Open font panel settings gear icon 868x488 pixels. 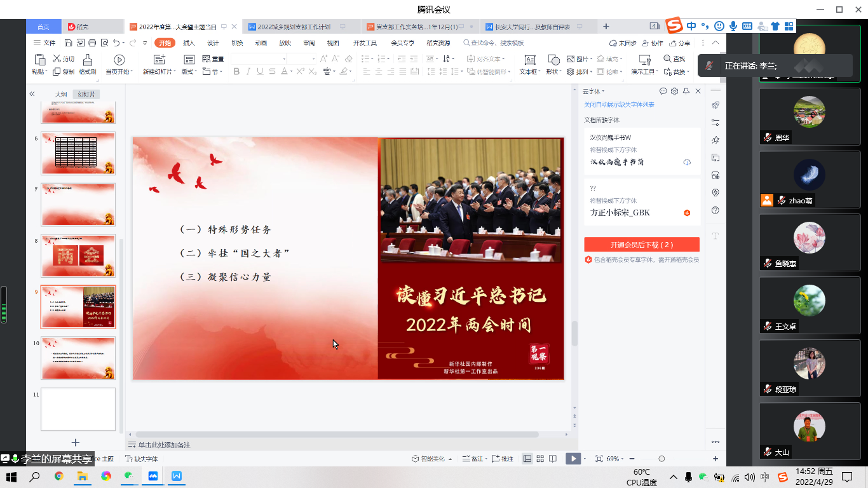(674, 91)
